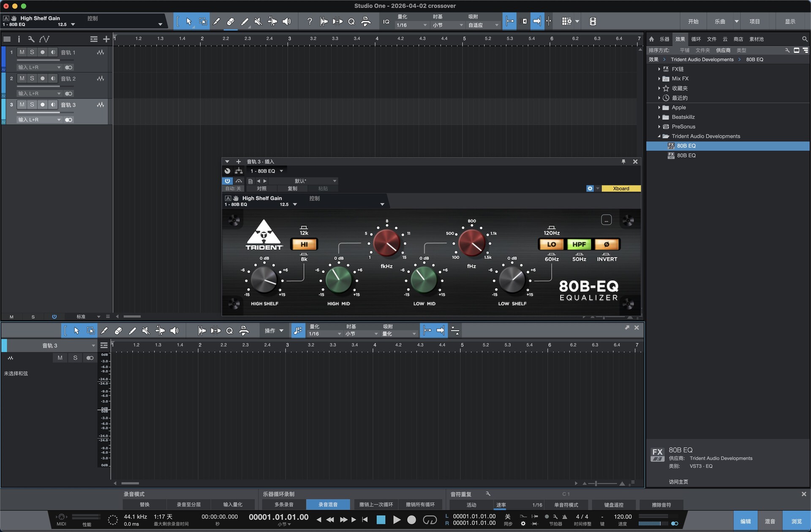The image size is (811, 532).
Task: Switch to the 商店 browser tab
Action: click(738, 39)
